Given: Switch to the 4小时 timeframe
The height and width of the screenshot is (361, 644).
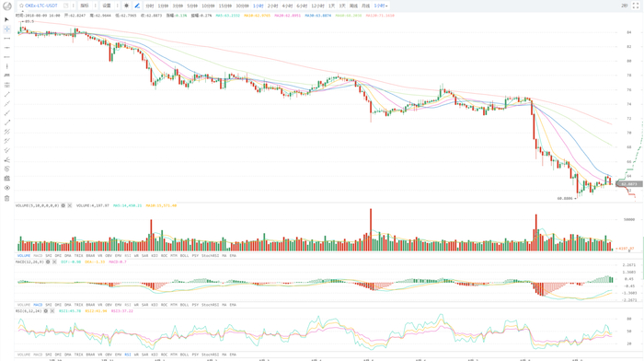Looking at the screenshot, I should coord(287,6).
